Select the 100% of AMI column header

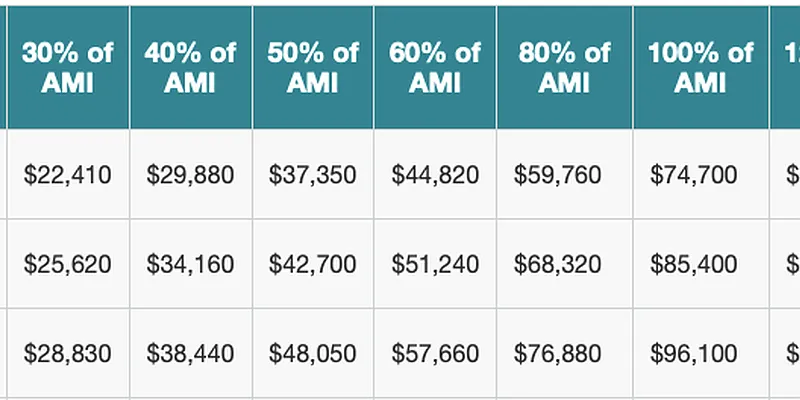click(700, 67)
